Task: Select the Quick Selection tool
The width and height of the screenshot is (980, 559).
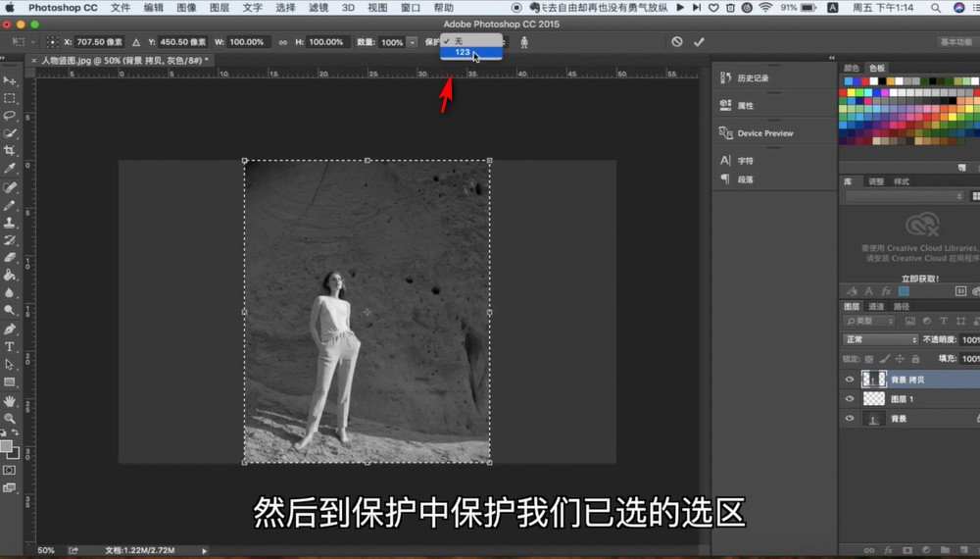Action: [10, 133]
